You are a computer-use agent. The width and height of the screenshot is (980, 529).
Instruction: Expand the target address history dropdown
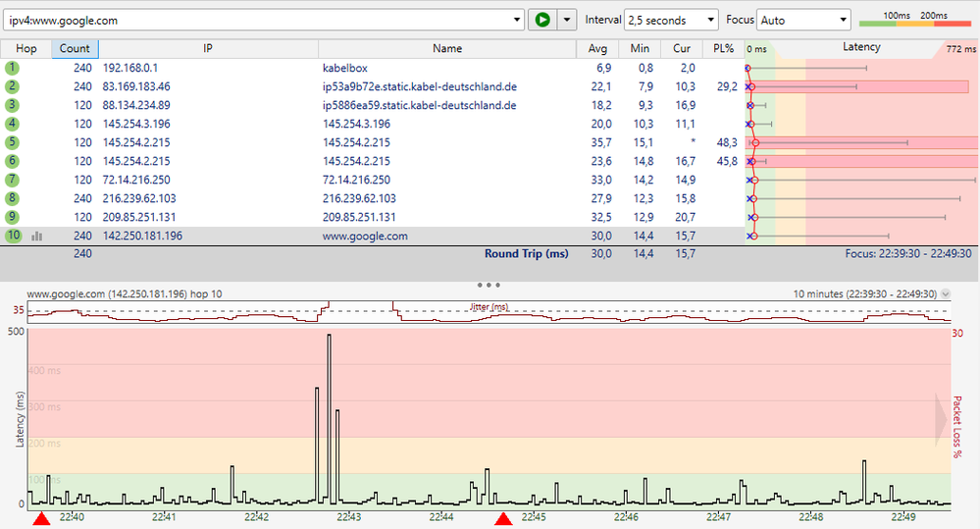pyautogui.click(x=517, y=20)
